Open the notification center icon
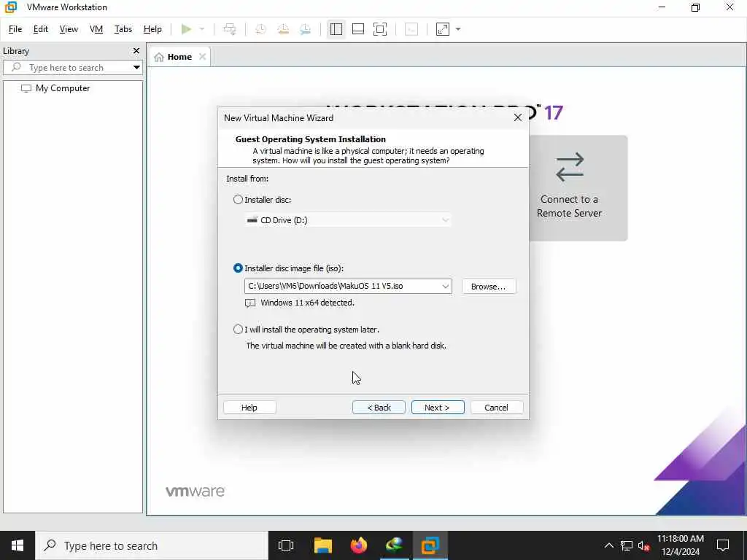Image resolution: width=747 pixels, height=560 pixels. pyautogui.click(x=723, y=545)
